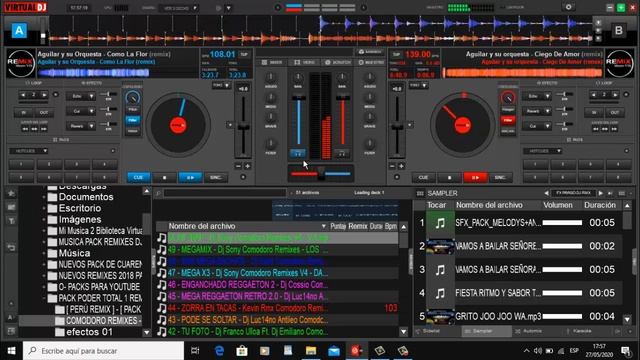Sort by the Nombre del archivo column
This screenshot has height=360, width=640.
coord(202,226)
